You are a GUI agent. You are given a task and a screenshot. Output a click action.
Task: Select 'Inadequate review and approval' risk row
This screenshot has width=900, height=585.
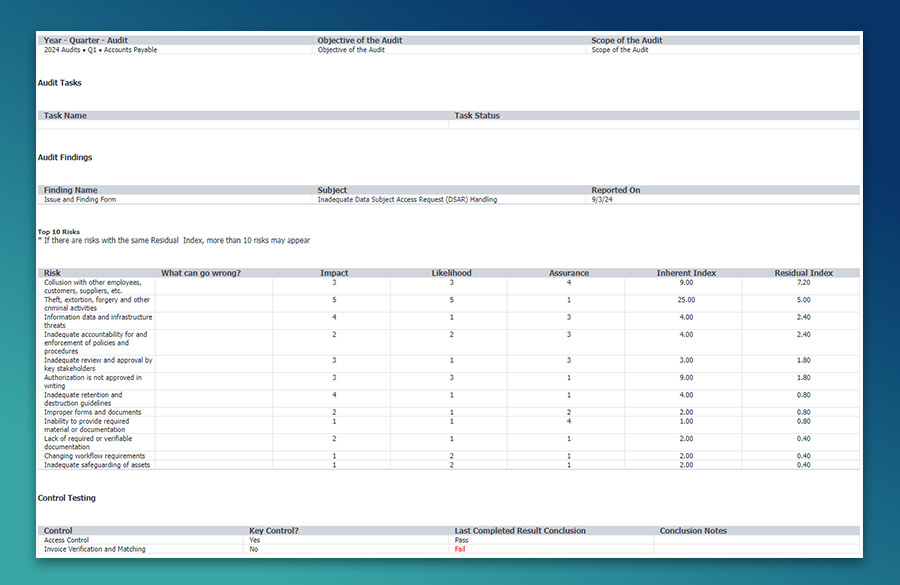click(x=448, y=365)
